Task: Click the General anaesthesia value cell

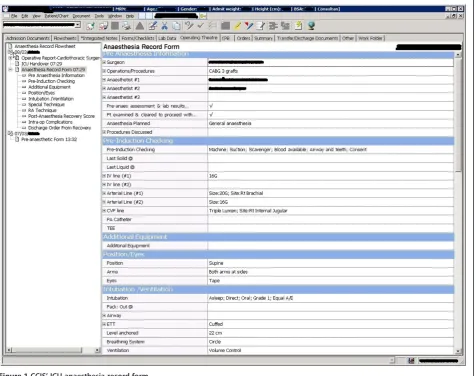Action: (x=330, y=123)
